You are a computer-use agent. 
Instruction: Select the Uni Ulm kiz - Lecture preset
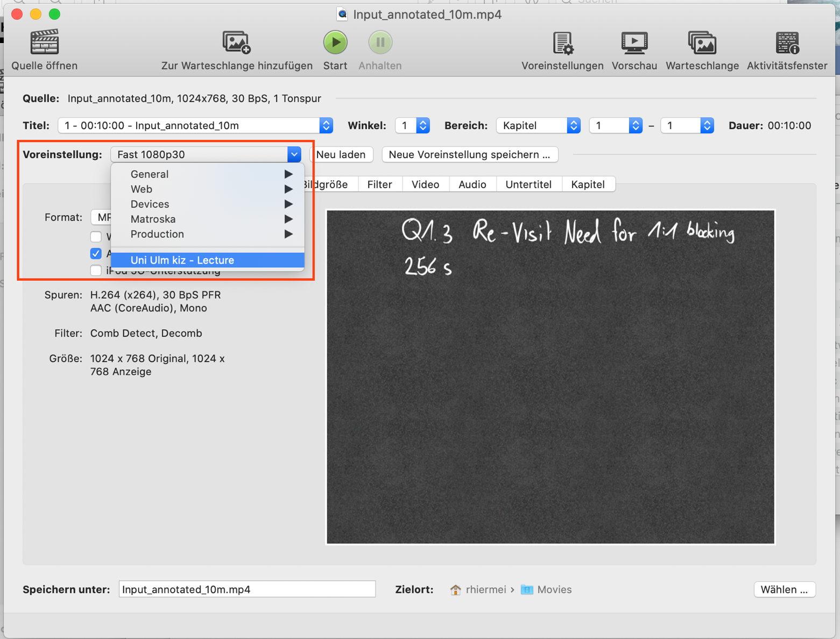click(x=208, y=260)
